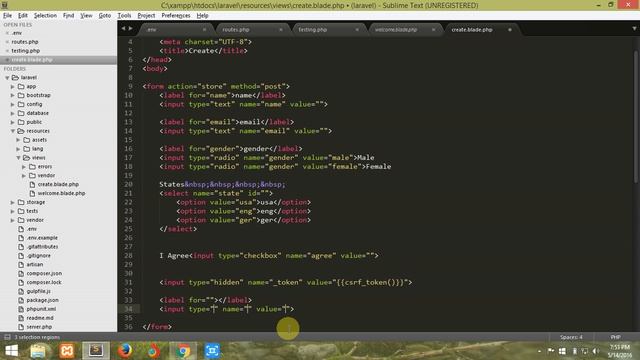Open the Preferences menu
This screenshot has width=640, height=360.
176,16
